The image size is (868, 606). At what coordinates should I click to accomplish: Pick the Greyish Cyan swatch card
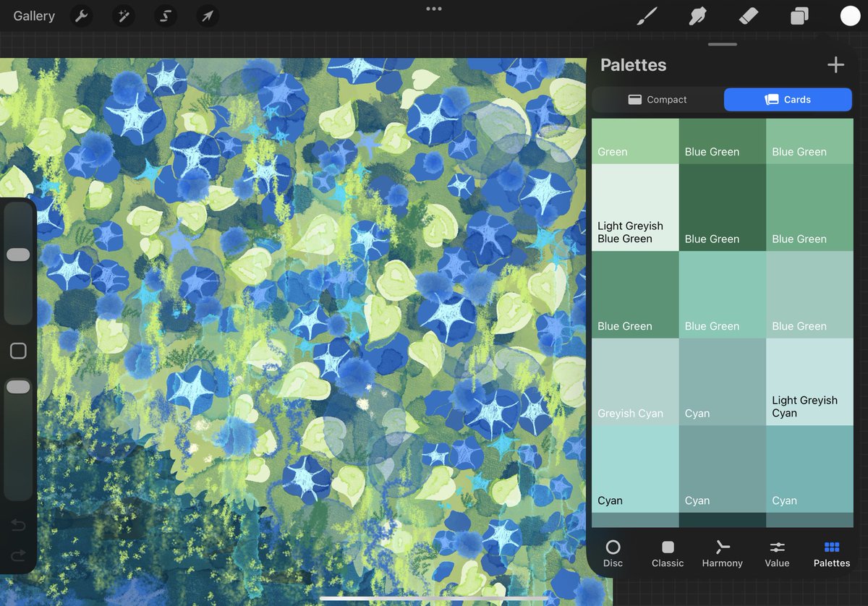[x=635, y=382]
